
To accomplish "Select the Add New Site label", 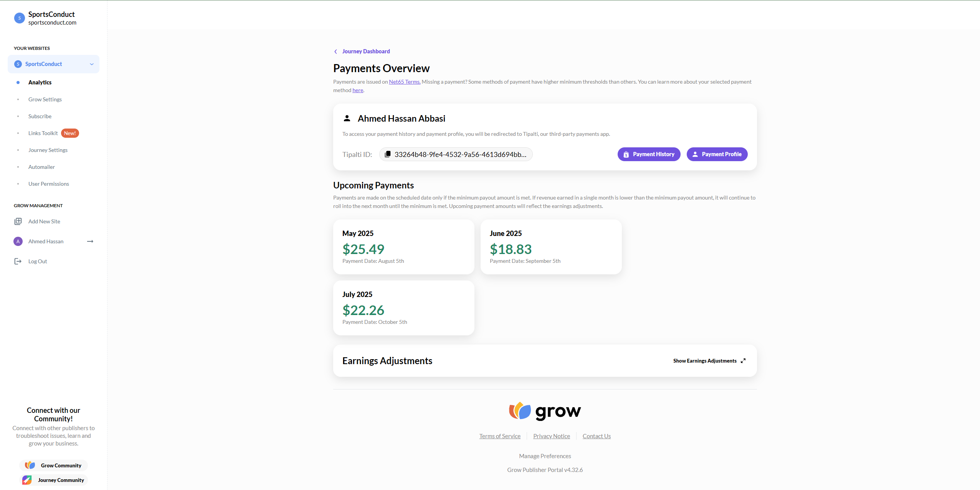I will point(44,221).
